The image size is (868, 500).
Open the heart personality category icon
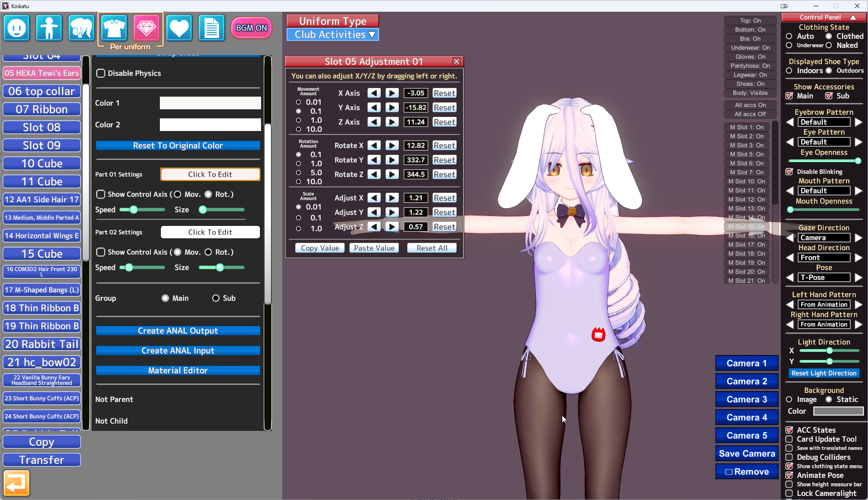point(179,28)
